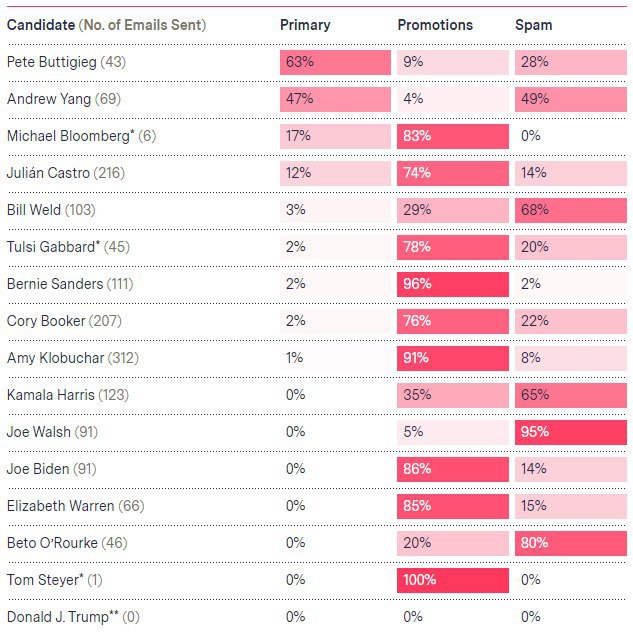Select Bernie Sanders' 96% Promotions bar
Viewport: 633px width, 633px height.
[453, 284]
